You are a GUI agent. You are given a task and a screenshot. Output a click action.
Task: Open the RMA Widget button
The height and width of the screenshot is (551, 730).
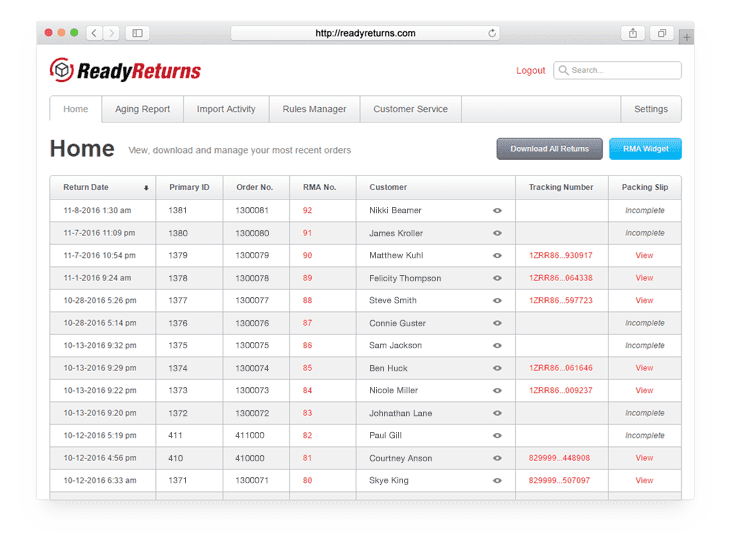[645, 149]
